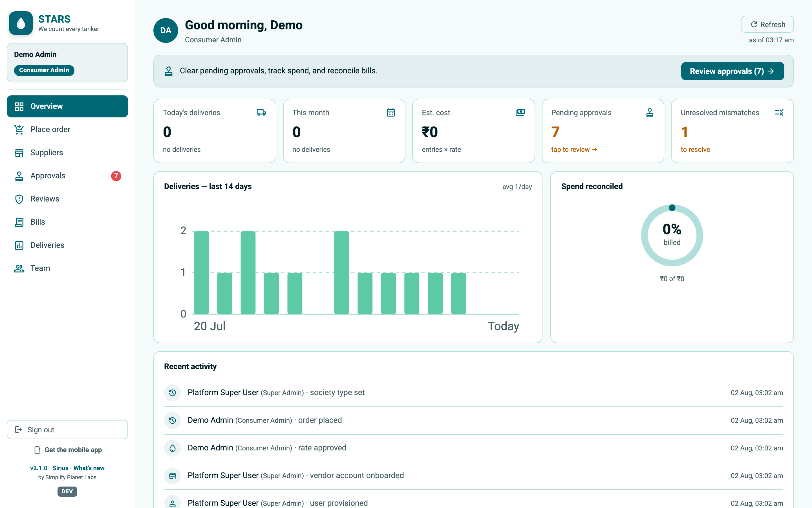Open the Today's deliveries card
The width and height of the screenshot is (812, 508).
point(215,131)
